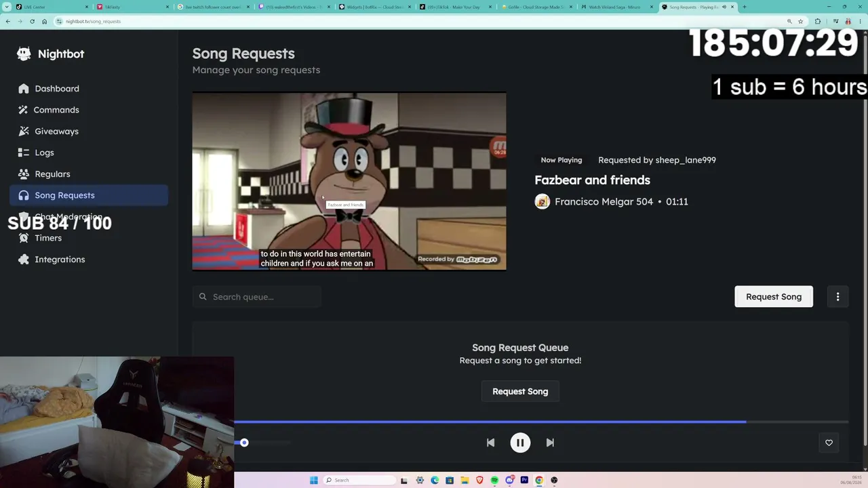Open Spotify from the taskbar
The image size is (868, 488).
tap(494, 480)
